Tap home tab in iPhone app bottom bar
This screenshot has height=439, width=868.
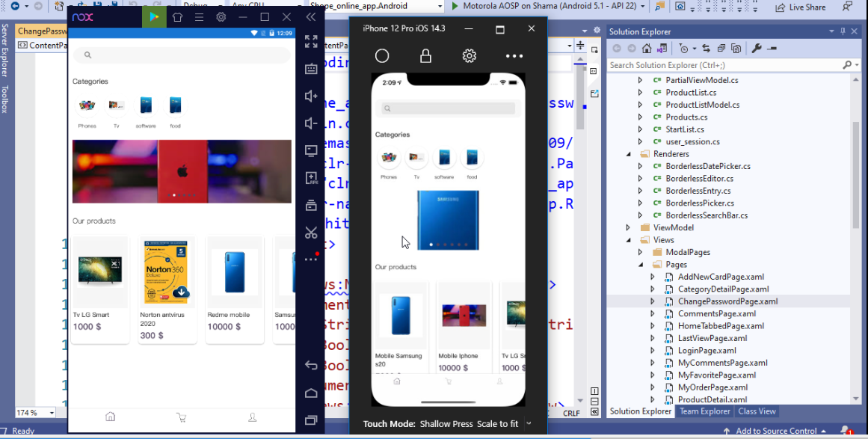[x=396, y=381]
